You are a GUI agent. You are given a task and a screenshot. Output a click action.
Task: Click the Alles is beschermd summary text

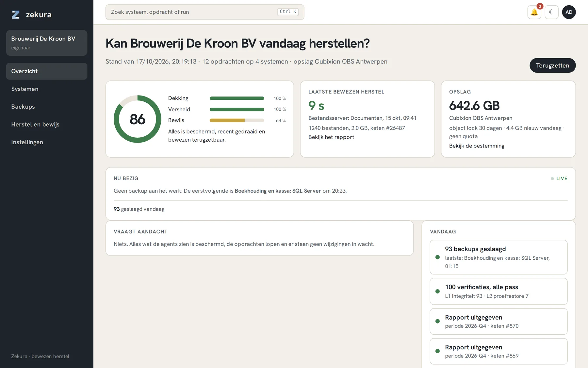point(217,135)
